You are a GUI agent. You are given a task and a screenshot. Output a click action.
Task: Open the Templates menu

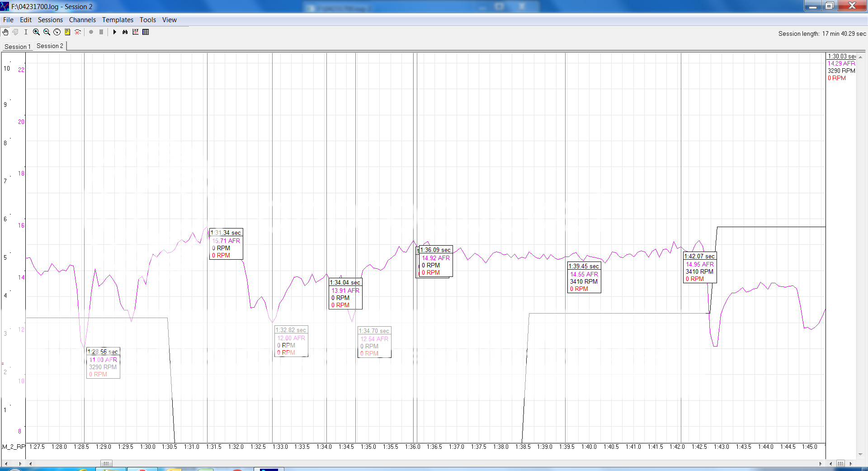(x=118, y=20)
